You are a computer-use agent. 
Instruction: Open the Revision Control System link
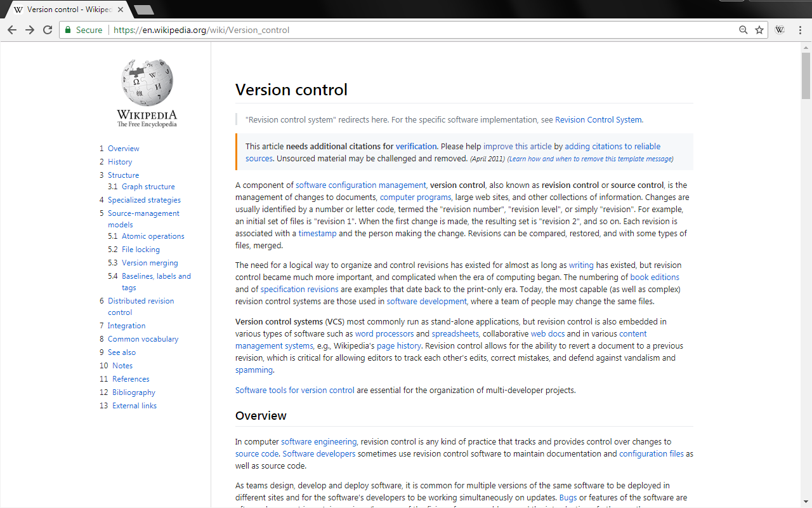(598, 119)
